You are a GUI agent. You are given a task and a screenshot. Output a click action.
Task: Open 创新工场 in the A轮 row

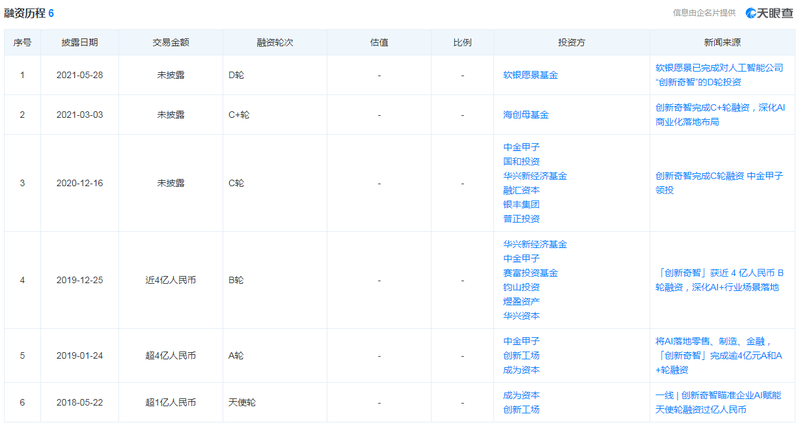521,356
